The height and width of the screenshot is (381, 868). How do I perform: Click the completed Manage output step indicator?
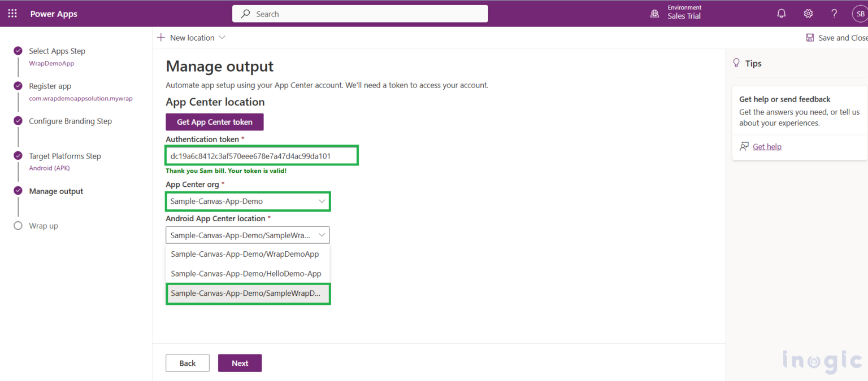pyautogui.click(x=18, y=190)
